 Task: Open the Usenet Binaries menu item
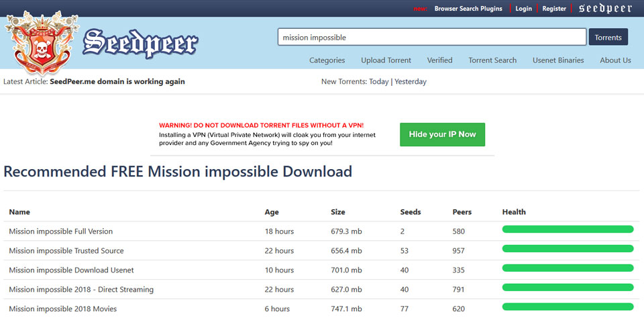(558, 60)
